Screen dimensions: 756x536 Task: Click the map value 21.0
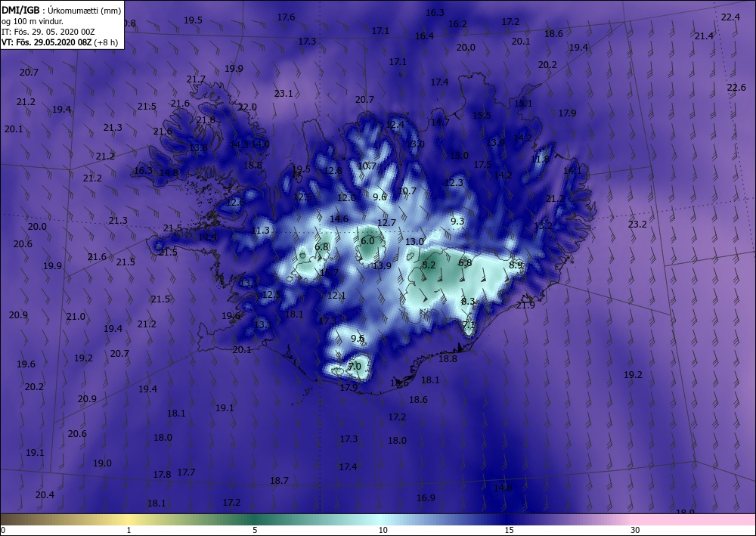tap(76, 317)
